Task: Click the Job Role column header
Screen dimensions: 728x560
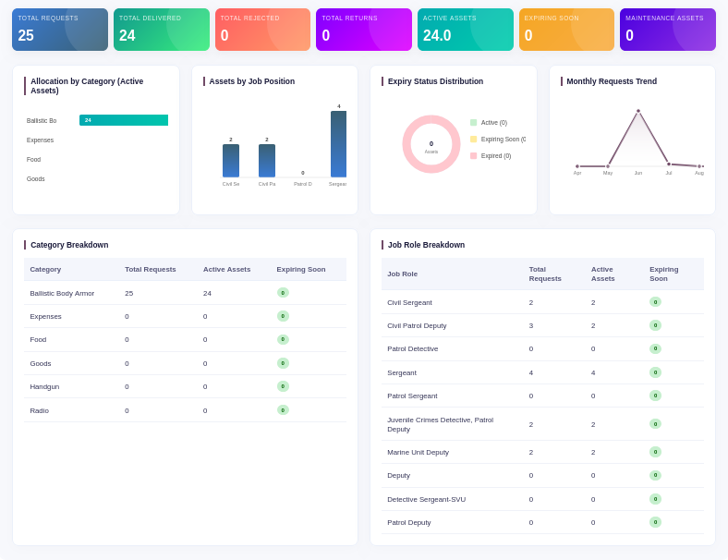Action: click(x=403, y=274)
